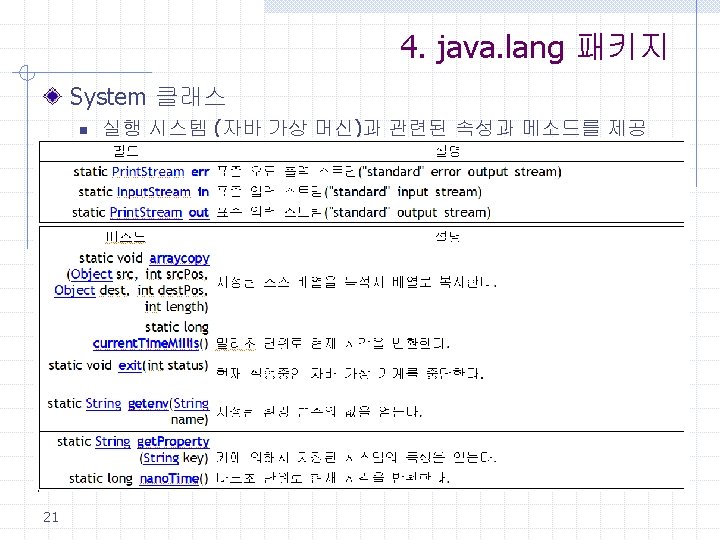Click String return type of getProperty

(x=112, y=442)
